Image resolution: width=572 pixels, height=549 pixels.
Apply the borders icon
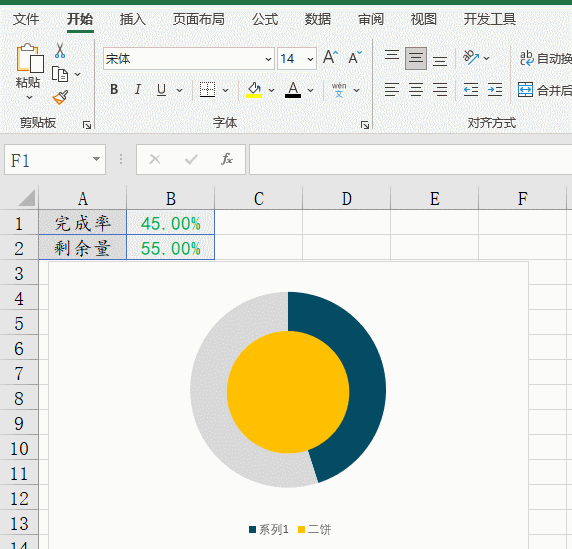click(207, 90)
